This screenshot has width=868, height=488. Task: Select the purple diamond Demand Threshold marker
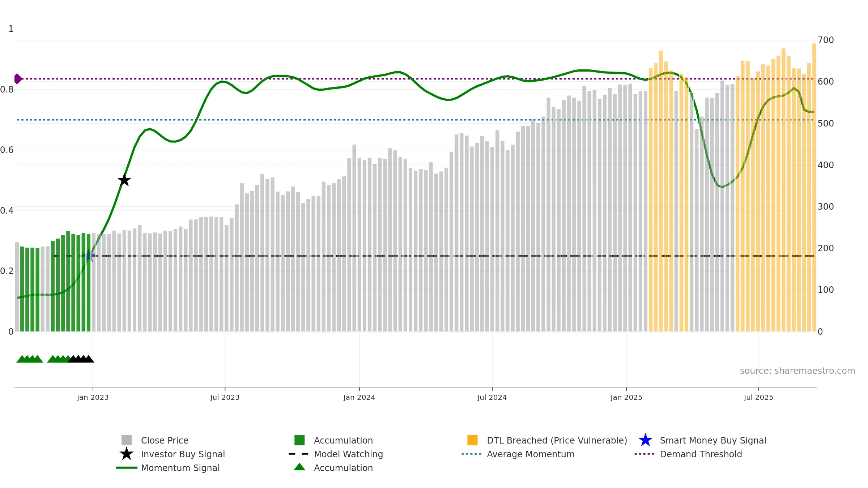[18, 78]
